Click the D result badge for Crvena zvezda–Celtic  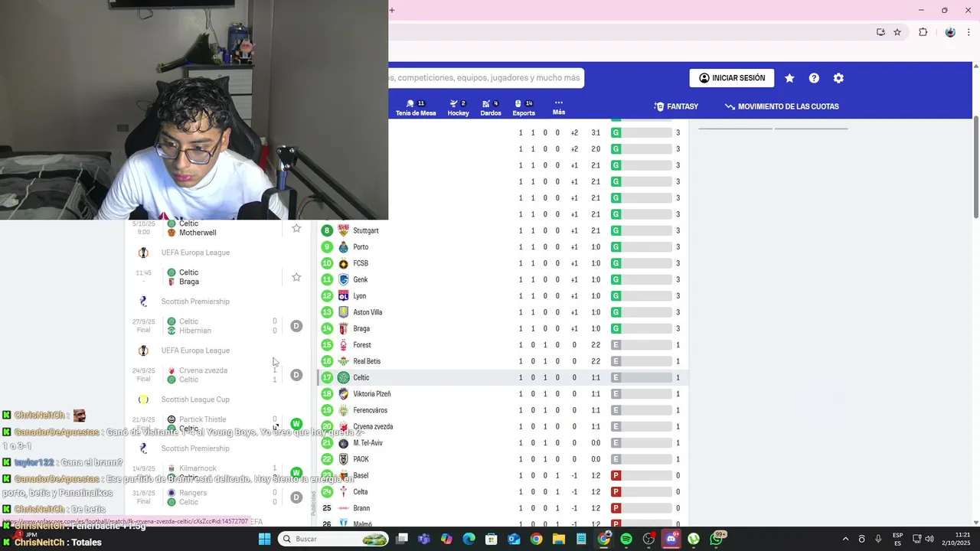click(296, 375)
